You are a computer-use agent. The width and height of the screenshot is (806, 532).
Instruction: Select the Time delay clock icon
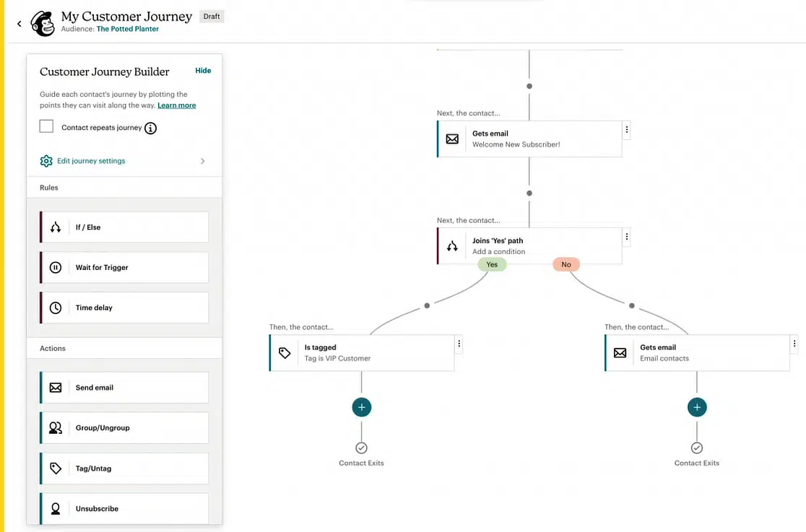tap(56, 308)
